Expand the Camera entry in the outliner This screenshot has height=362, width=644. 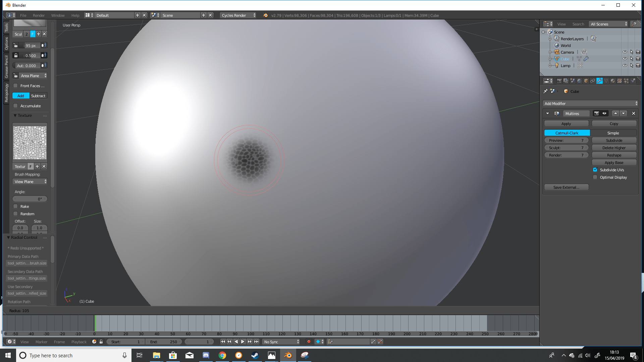[550, 52]
